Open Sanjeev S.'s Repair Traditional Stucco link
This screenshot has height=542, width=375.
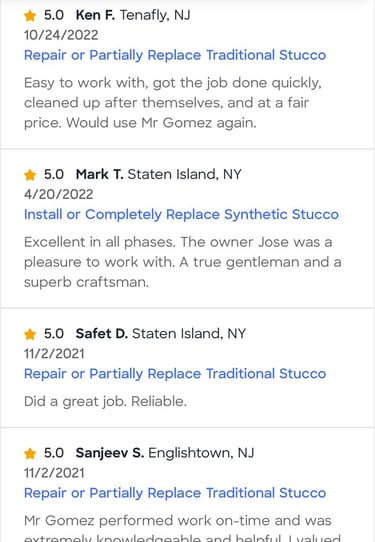point(175,493)
